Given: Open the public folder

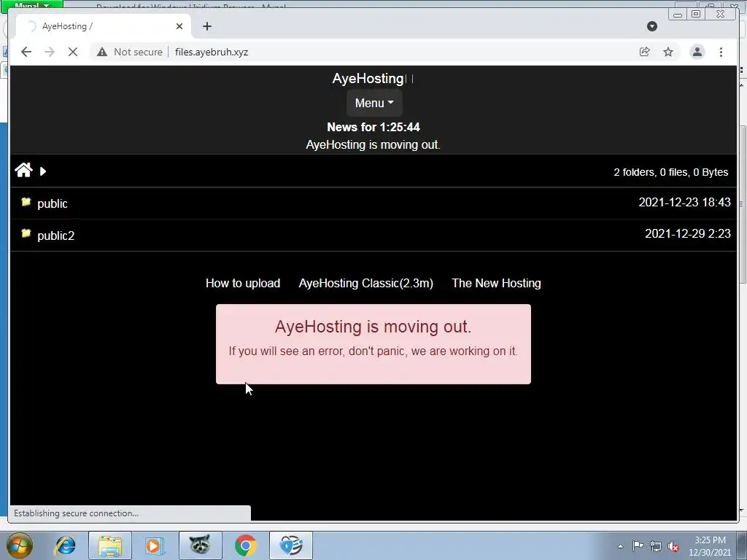Looking at the screenshot, I should [53, 204].
